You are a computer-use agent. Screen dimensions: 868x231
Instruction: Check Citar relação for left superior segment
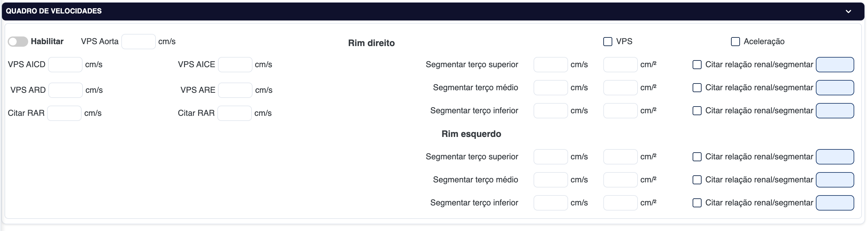click(697, 157)
